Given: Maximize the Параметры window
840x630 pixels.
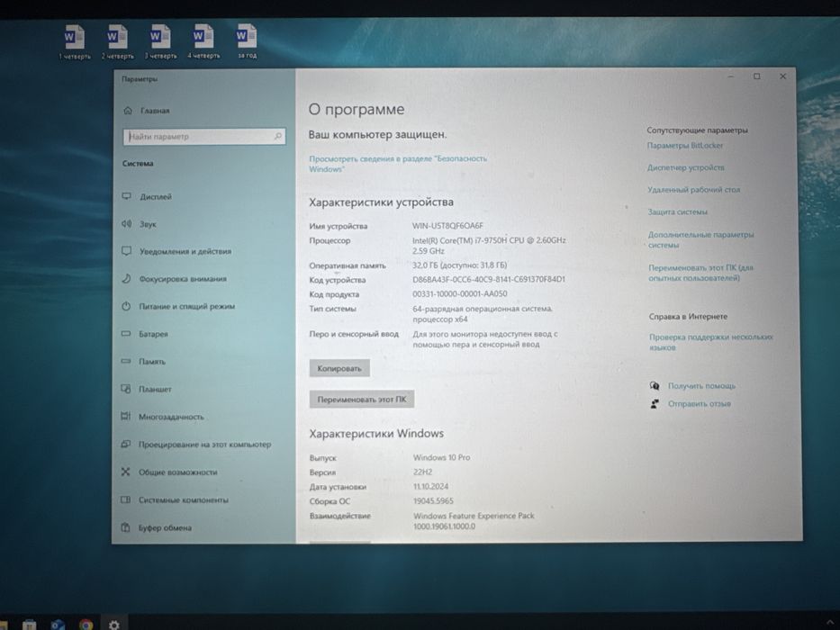Looking at the screenshot, I should click(757, 76).
